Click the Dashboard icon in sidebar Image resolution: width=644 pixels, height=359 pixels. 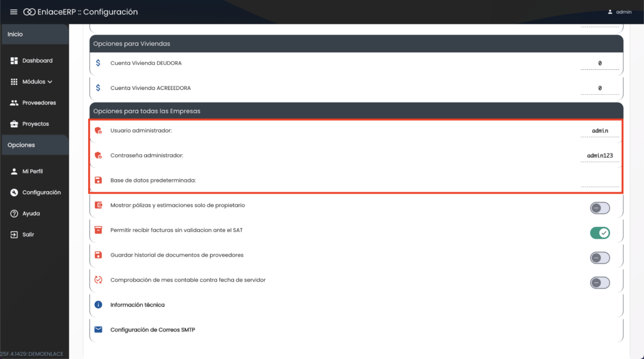14,61
